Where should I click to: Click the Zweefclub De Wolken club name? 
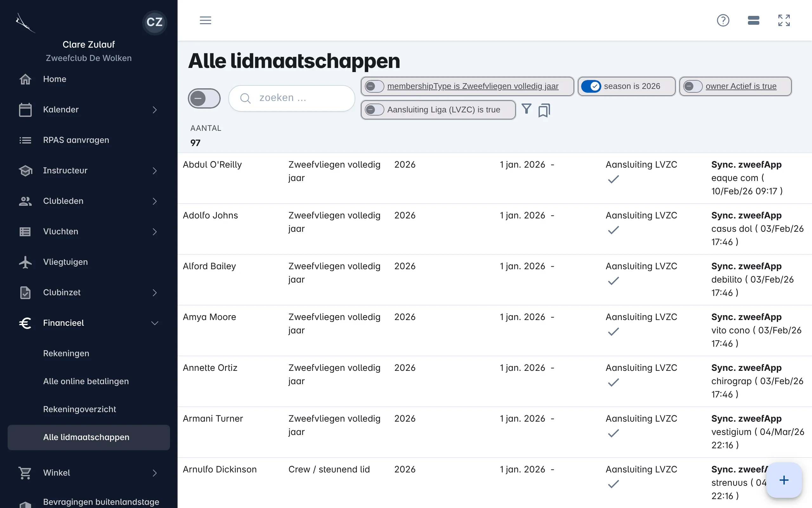(88, 58)
